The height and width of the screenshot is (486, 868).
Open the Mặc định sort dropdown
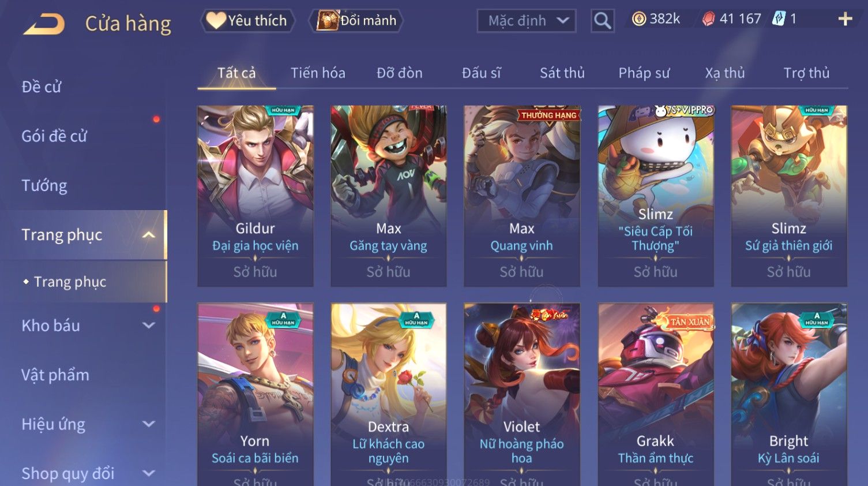526,21
